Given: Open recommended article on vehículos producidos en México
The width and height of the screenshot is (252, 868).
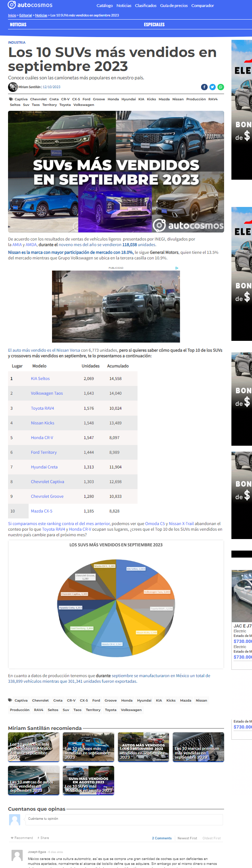Looking at the screenshot, I should [34, 747].
